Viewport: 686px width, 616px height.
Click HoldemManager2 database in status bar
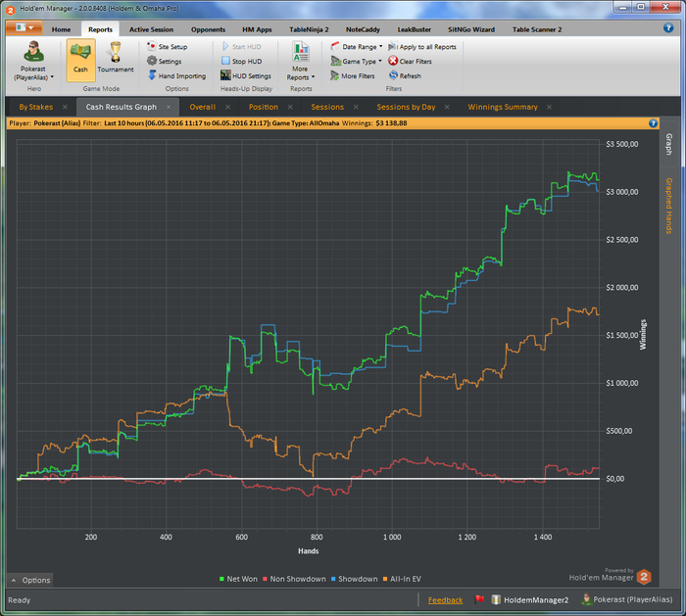point(530,599)
